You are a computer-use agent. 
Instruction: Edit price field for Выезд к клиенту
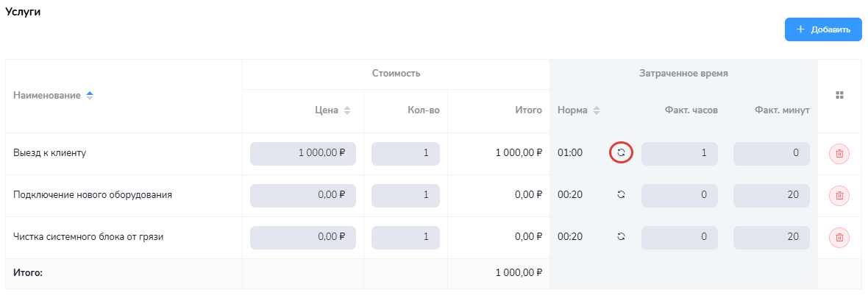(303, 154)
